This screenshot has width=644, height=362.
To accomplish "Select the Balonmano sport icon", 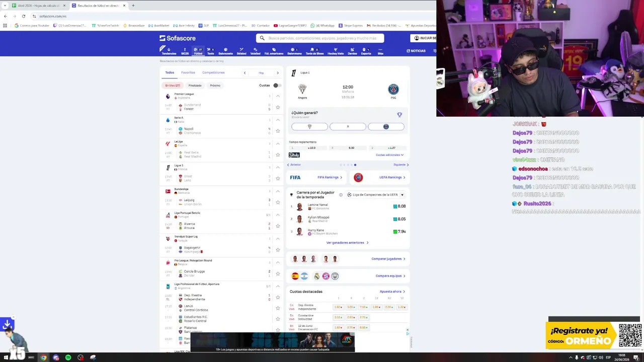I will click(x=294, y=51).
